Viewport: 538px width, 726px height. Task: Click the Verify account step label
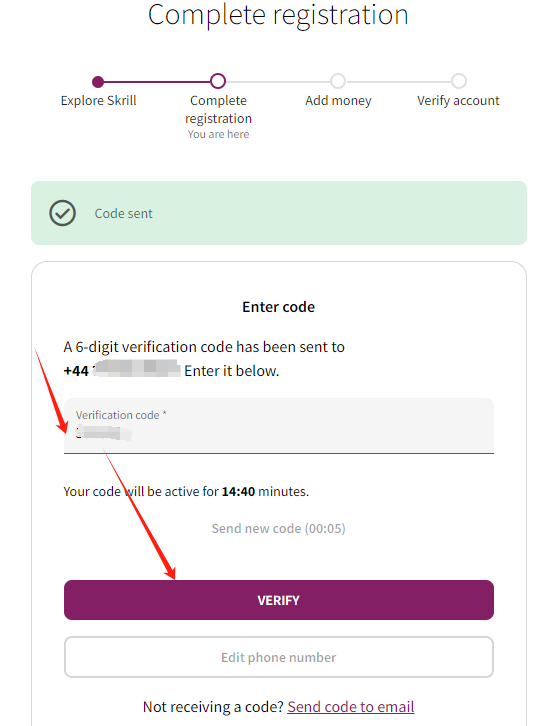pos(458,100)
